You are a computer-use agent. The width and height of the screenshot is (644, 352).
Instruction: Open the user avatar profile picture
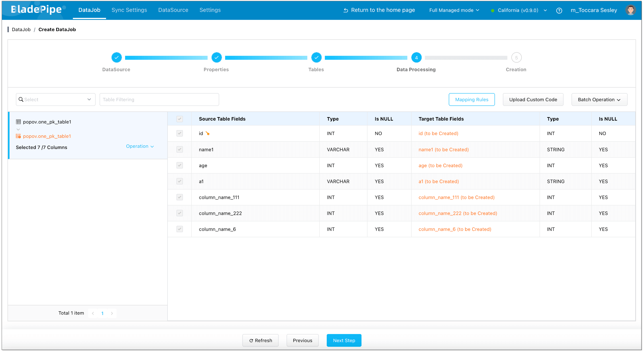click(x=630, y=10)
